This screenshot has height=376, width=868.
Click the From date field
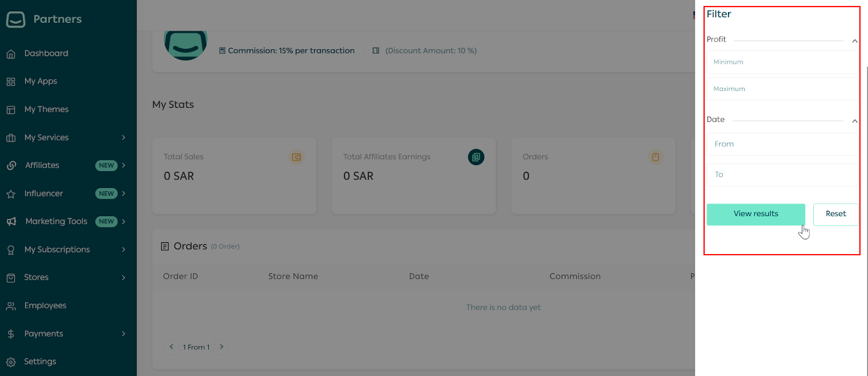click(x=782, y=144)
